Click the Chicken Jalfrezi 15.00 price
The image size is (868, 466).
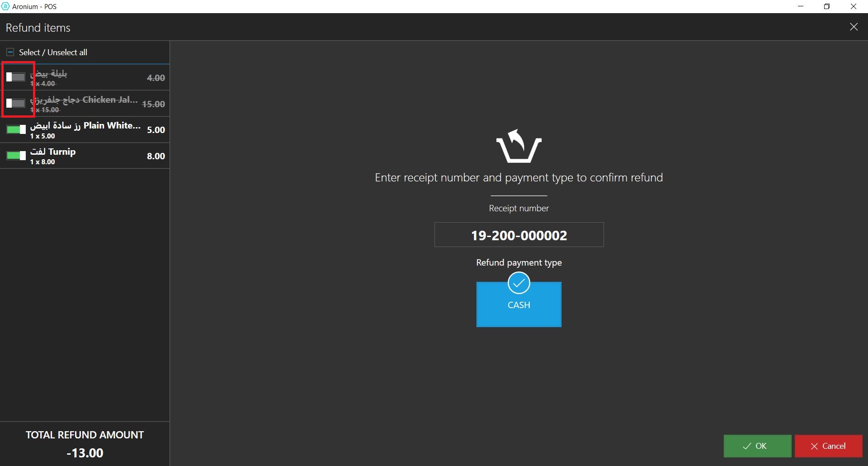click(x=153, y=104)
